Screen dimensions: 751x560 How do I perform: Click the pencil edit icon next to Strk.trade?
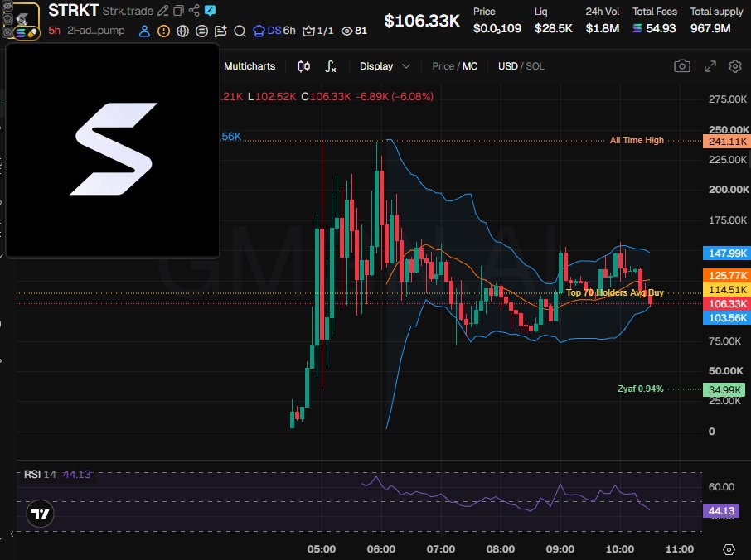click(x=162, y=11)
